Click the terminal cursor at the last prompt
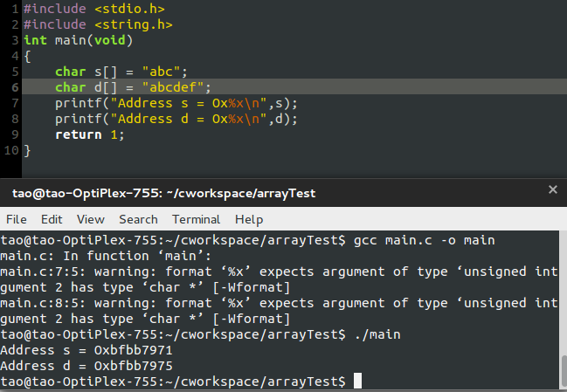The height and width of the screenshot is (392, 567). [x=357, y=381]
